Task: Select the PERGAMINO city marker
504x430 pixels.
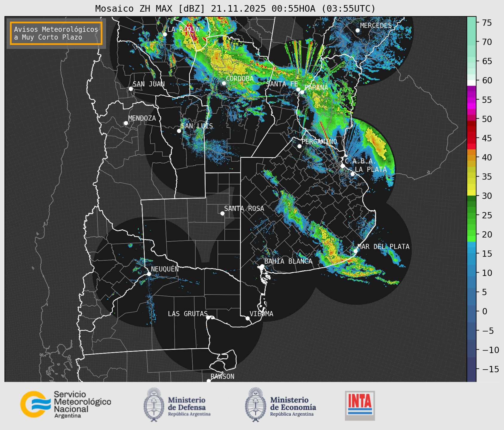Action: click(x=299, y=146)
